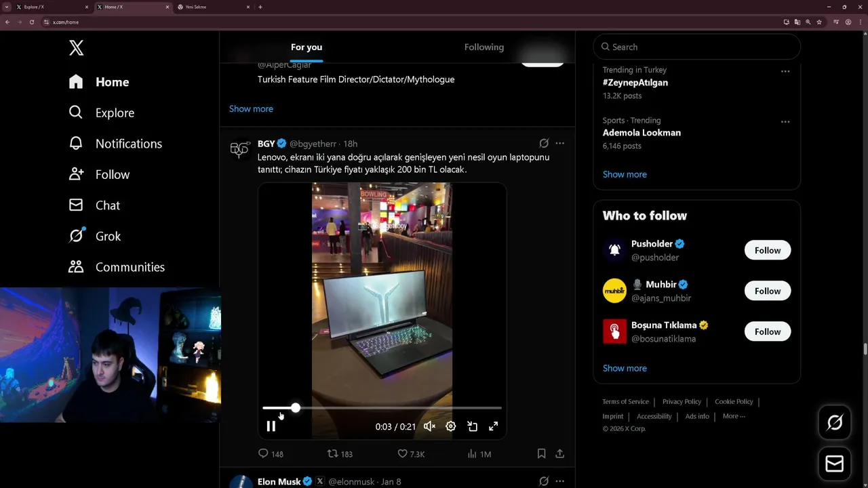868x488 pixels.
Task: Open the Ademola Lookman trend
Action: pos(642,133)
